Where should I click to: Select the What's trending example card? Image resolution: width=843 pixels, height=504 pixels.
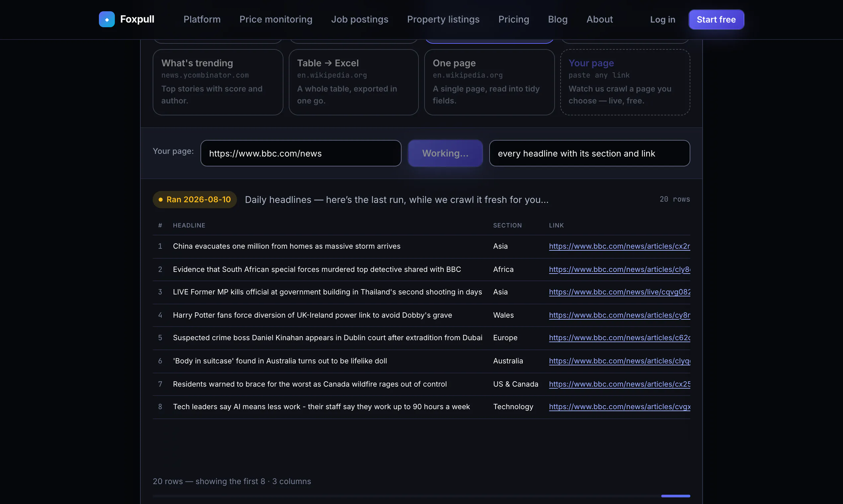point(218,82)
